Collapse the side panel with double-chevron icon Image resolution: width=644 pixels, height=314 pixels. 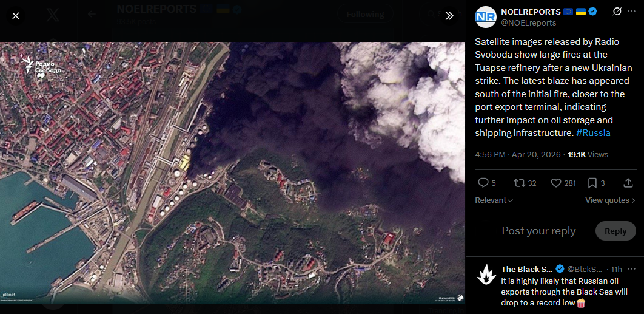pyautogui.click(x=449, y=16)
